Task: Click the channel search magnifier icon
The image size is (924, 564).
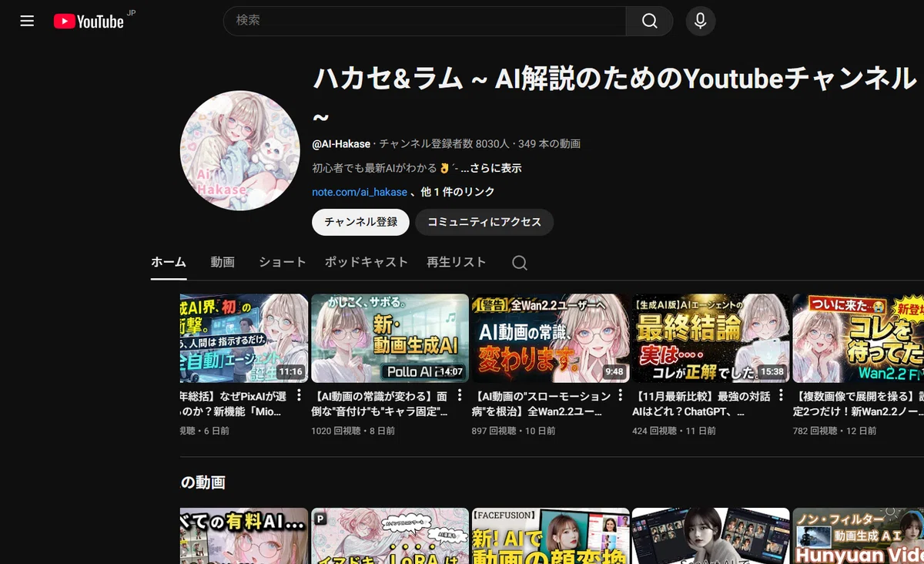Action: pyautogui.click(x=520, y=263)
